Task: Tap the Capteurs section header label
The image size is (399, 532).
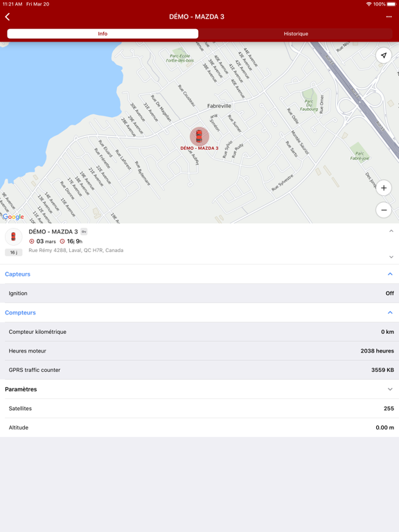Action: coord(17,274)
